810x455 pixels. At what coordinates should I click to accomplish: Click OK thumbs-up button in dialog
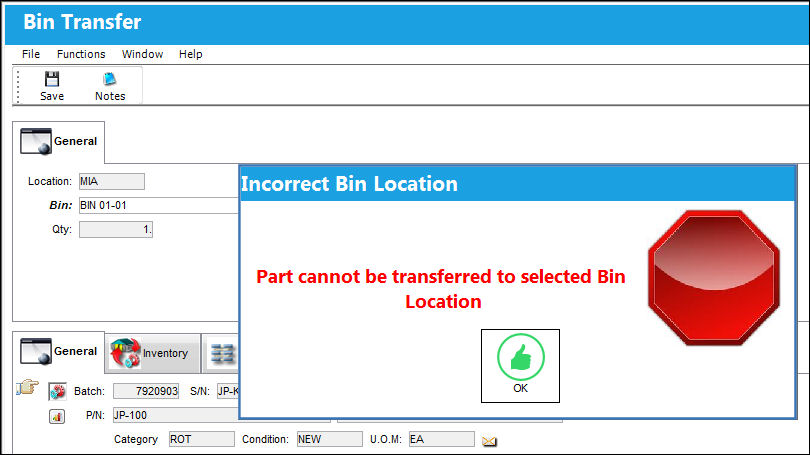tap(520, 366)
